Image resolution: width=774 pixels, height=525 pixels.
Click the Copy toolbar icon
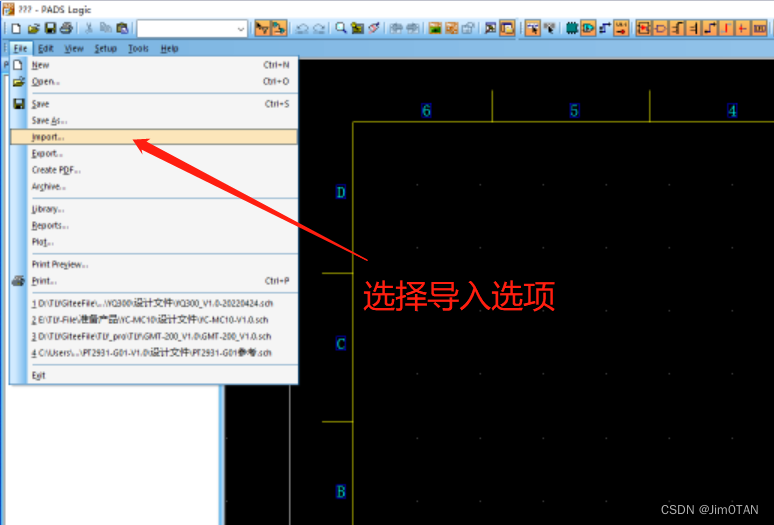point(105,29)
